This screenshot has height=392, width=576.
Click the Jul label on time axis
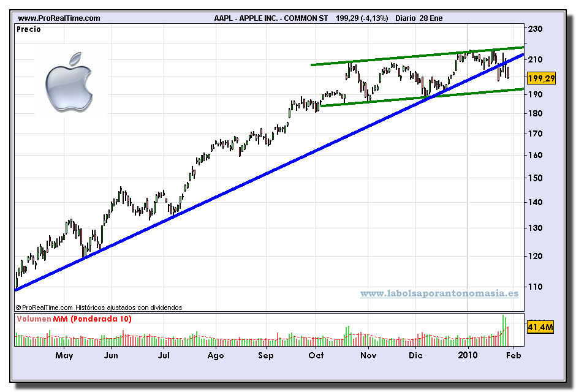164,355
